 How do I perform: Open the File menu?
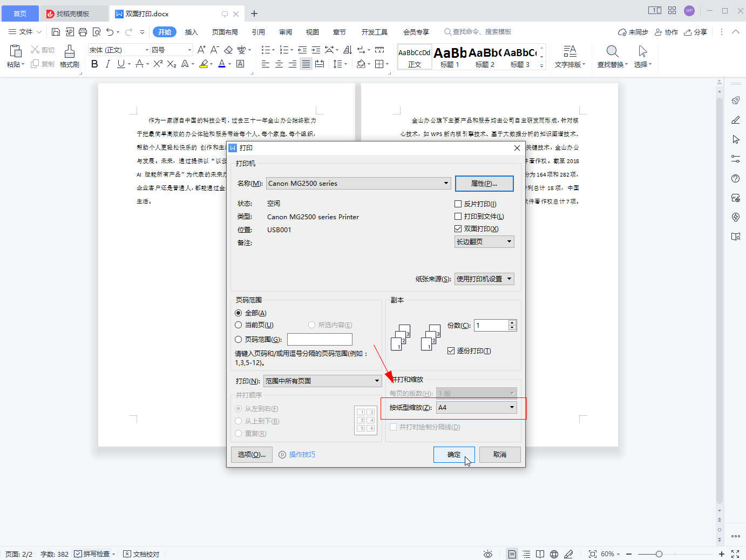tap(25, 32)
